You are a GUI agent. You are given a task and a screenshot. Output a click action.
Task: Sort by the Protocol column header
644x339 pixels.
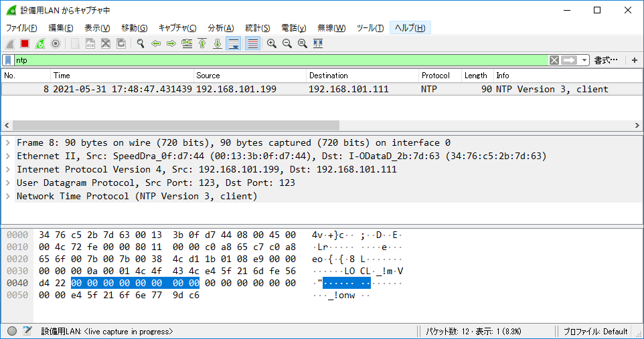coord(440,76)
